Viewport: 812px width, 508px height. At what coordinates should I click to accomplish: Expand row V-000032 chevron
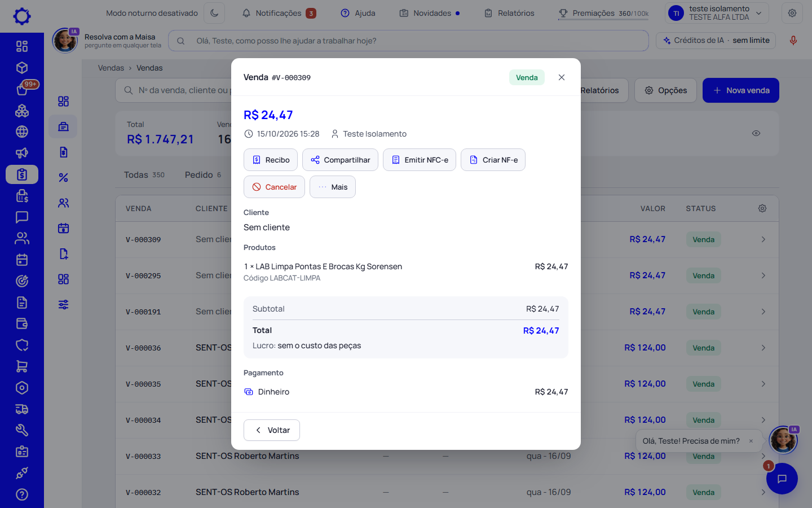[764, 492]
